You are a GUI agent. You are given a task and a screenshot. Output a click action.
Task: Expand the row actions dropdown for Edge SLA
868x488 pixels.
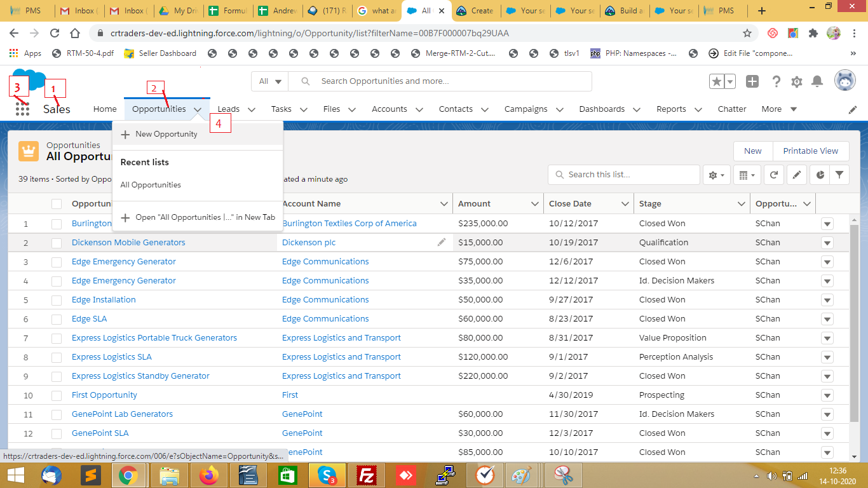tap(827, 318)
